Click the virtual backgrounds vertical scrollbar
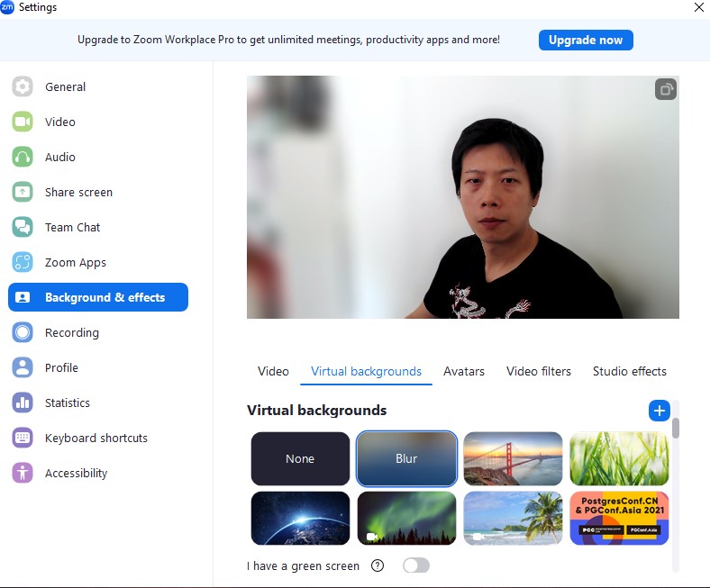Image resolution: width=710 pixels, height=588 pixels. point(675,429)
